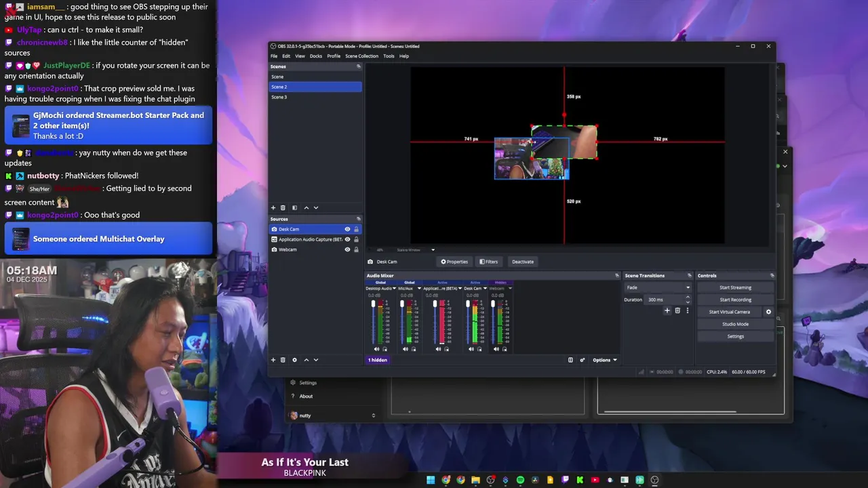868x488 pixels.
Task: Pop out the Controls dock icon
Action: tap(772, 276)
